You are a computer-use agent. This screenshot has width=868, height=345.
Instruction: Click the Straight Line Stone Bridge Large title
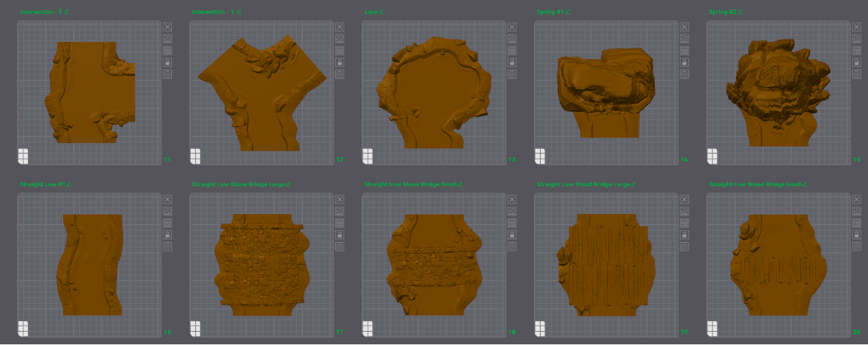pos(238,184)
